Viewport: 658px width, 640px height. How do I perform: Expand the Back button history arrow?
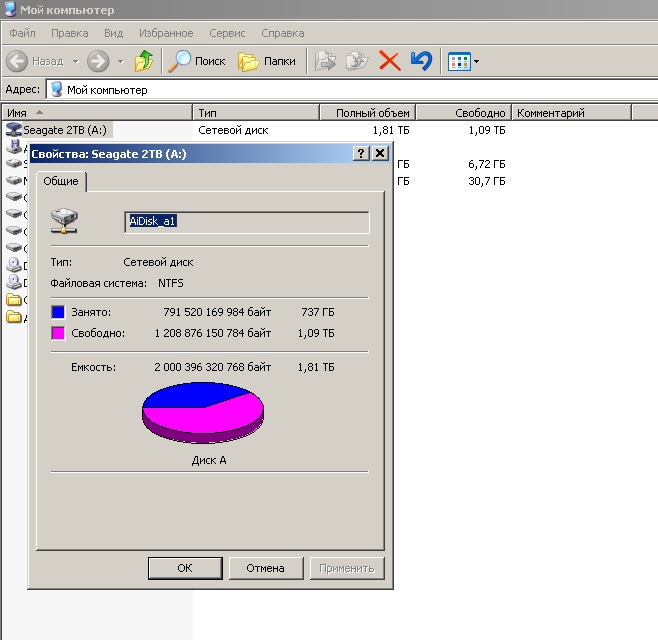[73, 61]
